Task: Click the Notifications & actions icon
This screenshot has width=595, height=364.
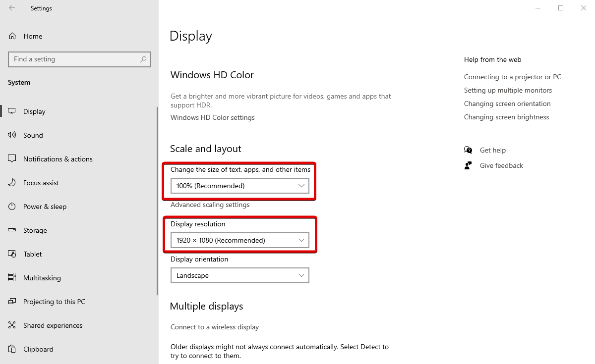Action: click(12, 159)
